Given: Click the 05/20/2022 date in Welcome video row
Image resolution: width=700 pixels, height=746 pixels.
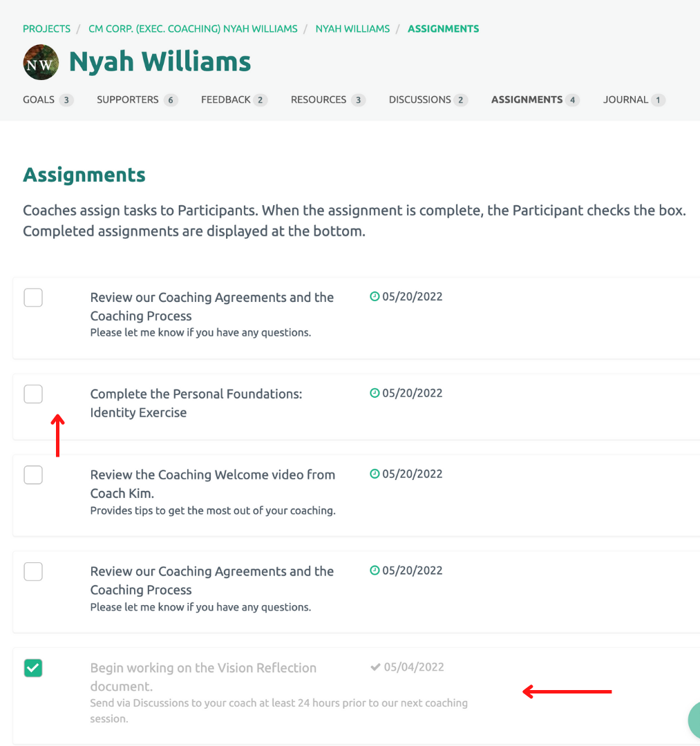Looking at the screenshot, I should pyautogui.click(x=413, y=474).
